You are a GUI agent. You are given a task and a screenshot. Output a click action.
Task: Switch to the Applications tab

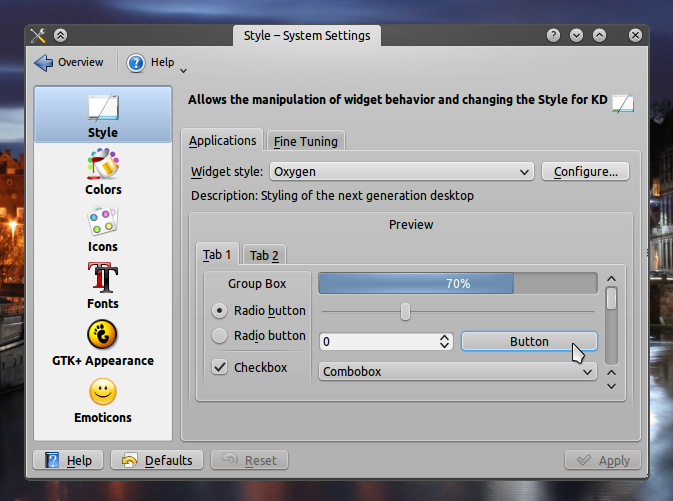pos(222,140)
